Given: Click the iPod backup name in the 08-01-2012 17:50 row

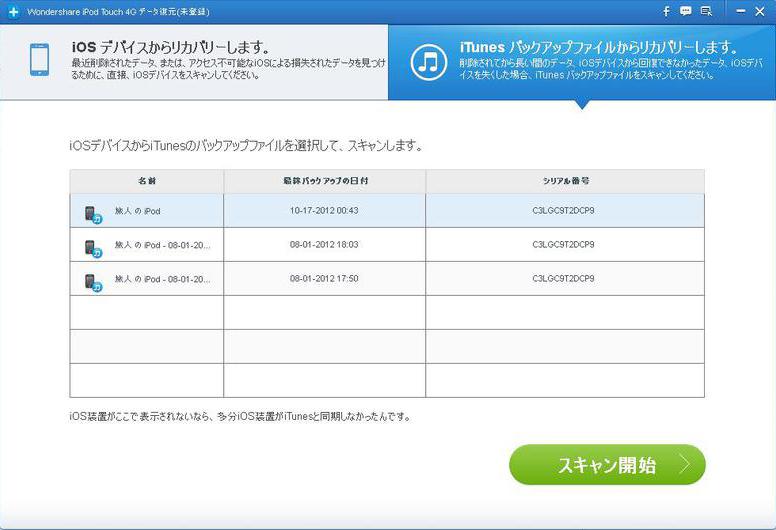Looking at the screenshot, I should click(x=162, y=279).
